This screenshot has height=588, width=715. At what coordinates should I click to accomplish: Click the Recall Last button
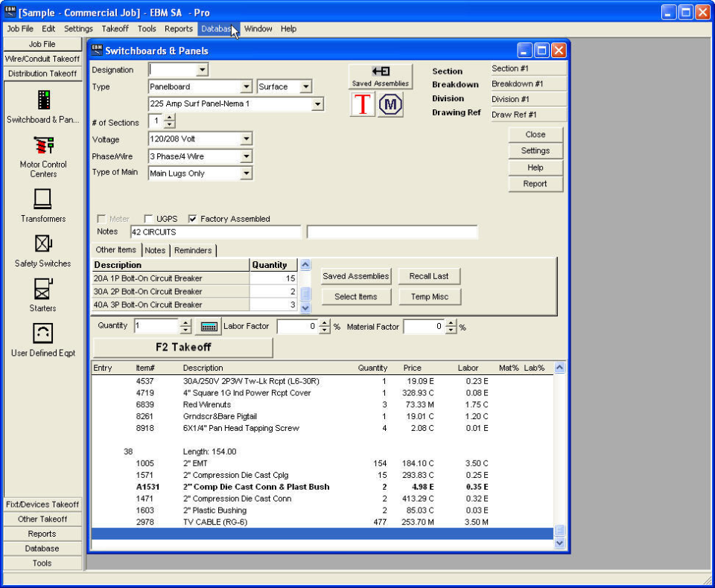429,276
